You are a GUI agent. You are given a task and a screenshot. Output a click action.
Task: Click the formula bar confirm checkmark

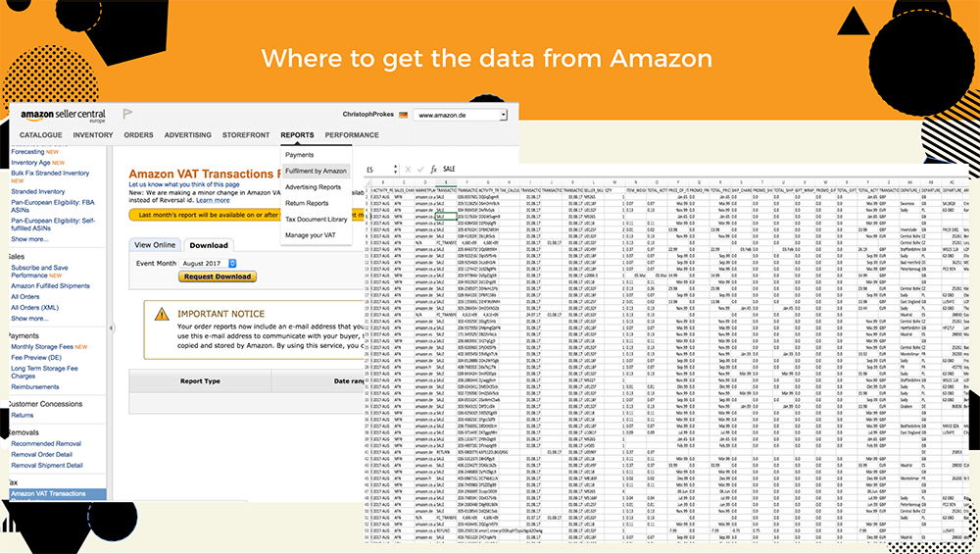point(419,170)
